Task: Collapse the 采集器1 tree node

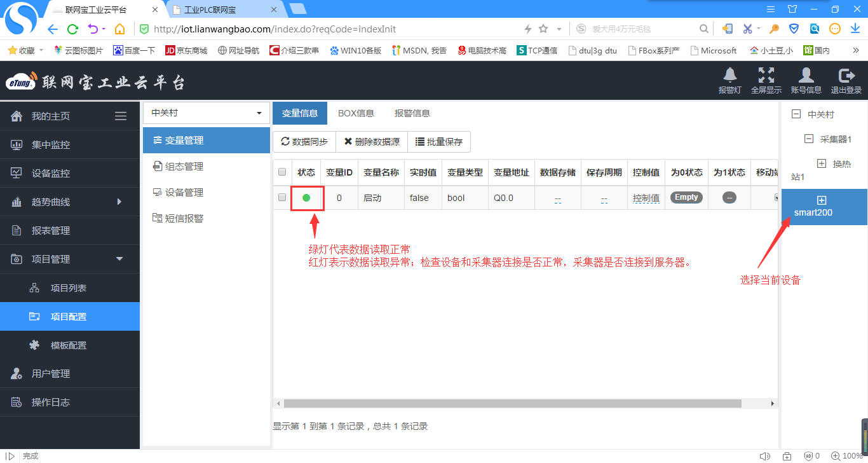Action: pyautogui.click(x=809, y=139)
